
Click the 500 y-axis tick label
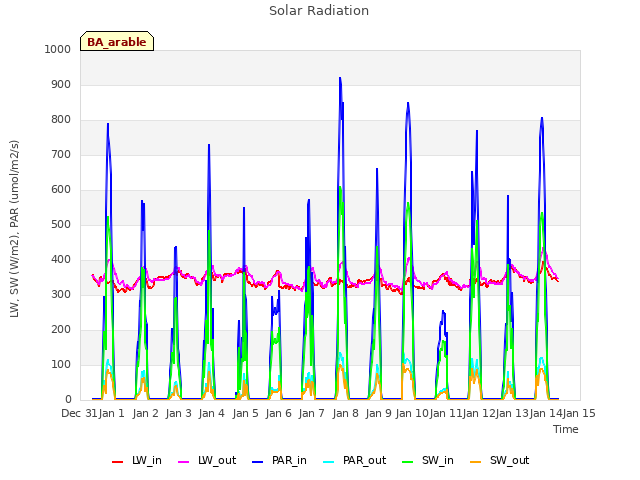(61, 224)
